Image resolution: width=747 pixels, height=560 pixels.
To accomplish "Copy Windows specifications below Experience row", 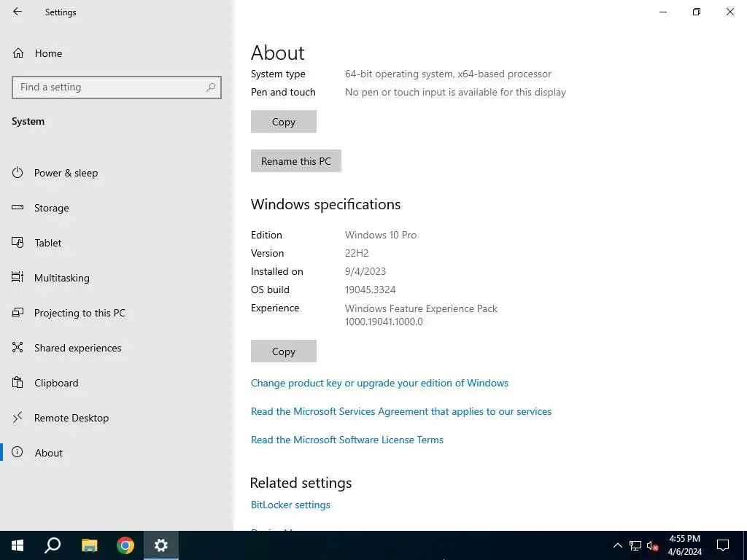I will click(284, 351).
